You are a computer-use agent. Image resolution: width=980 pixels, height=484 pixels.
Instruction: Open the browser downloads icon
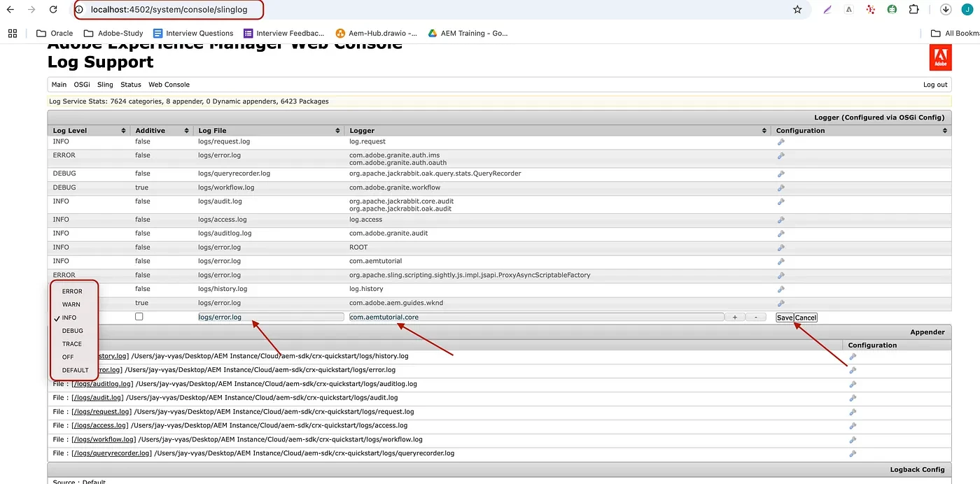point(946,10)
